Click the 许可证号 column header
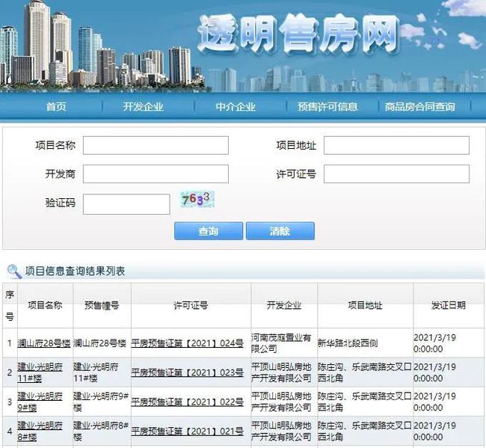The height and width of the screenshot is (448, 486). [x=191, y=305]
